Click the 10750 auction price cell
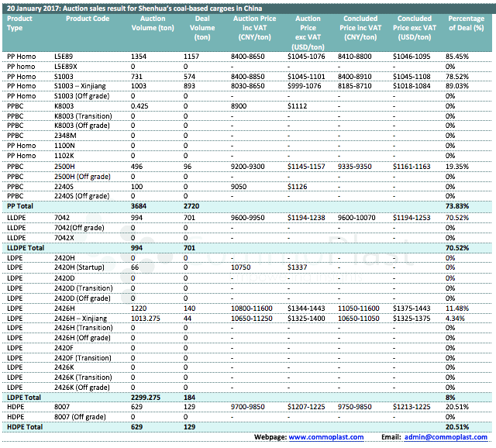The image size is (496, 448). pos(243,267)
